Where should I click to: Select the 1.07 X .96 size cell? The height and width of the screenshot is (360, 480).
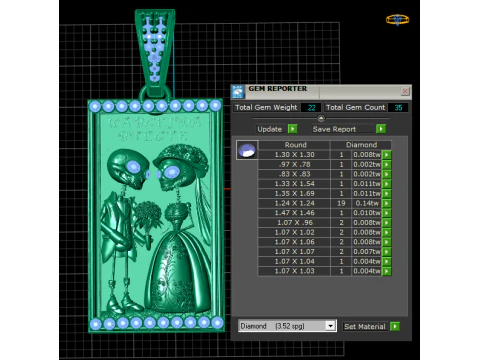click(x=294, y=222)
